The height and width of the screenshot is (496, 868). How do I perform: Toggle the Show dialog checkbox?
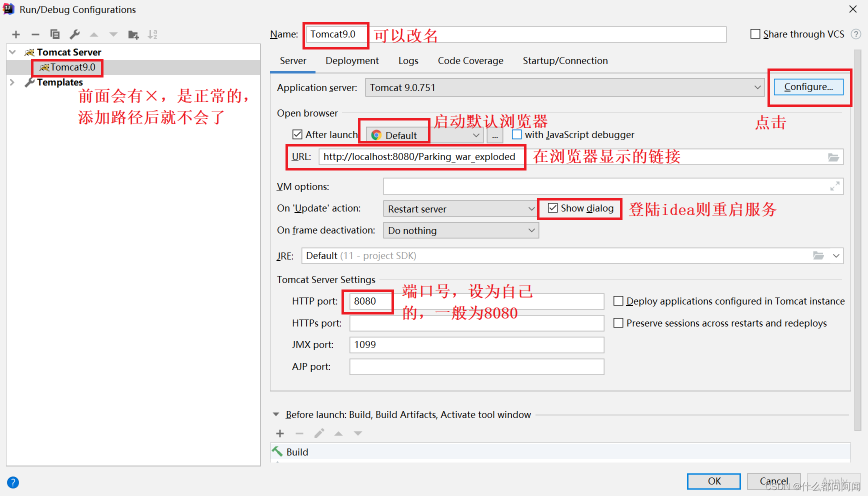pos(552,208)
